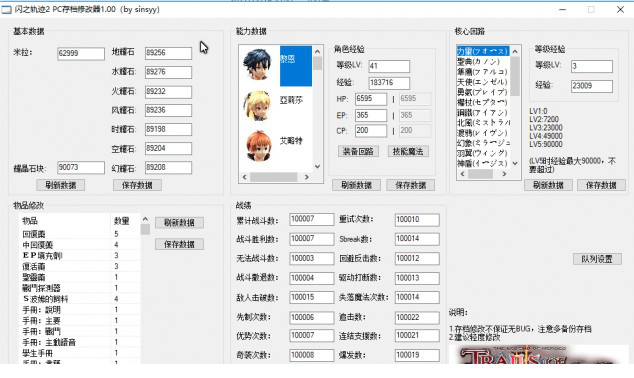Click the item list scroll up arrow
Image resolution: width=634 pixels, height=378 pixels.
(x=145, y=219)
